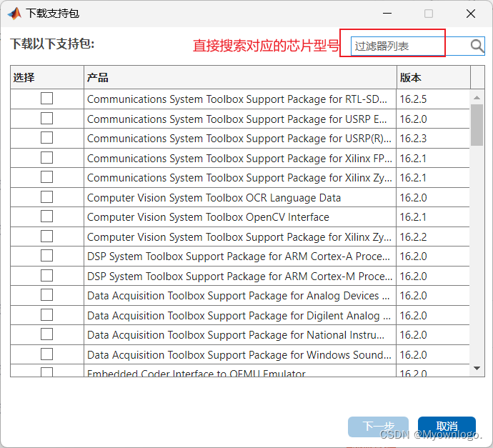This screenshot has width=493, height=448.
Task: Select OpenCV Interface checkbox
Action: click(46, 216)
